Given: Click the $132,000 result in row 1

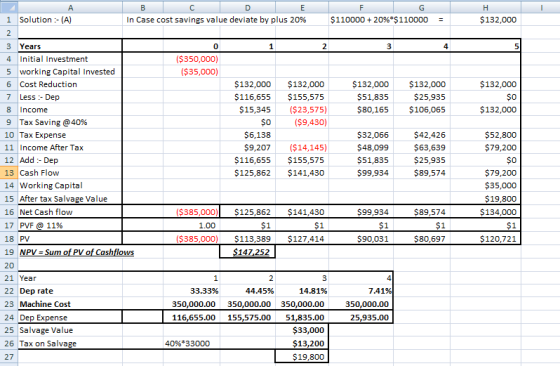Looking at the screenshot, I should coord(498,20).
